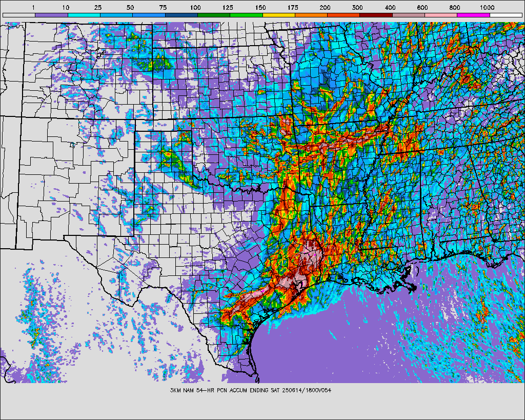Viewport: 525px width, 420px height.
Task: Click the legend label "10"
Action: (66, 7)
